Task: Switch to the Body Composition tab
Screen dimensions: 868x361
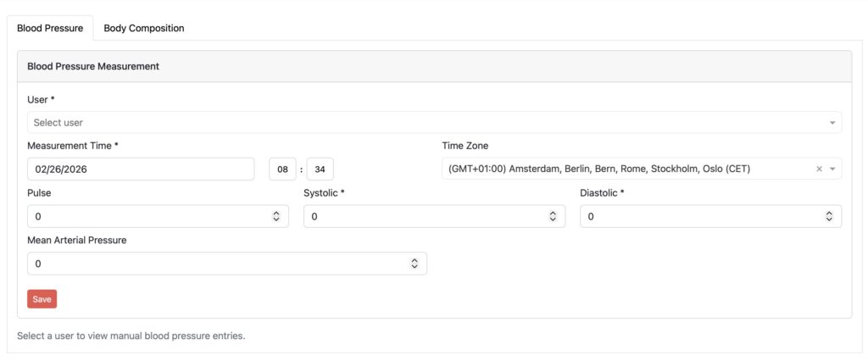Action: click(144, 28)
